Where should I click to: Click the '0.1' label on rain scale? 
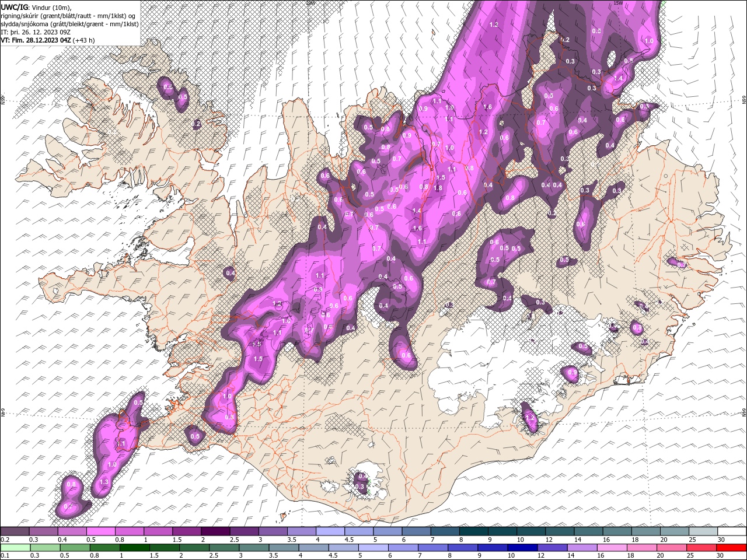coord(5,555)
